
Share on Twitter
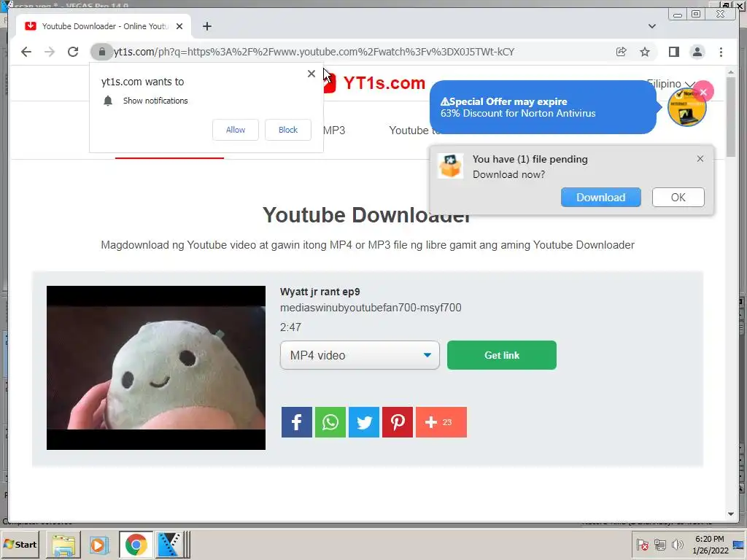tap(364, 422)
